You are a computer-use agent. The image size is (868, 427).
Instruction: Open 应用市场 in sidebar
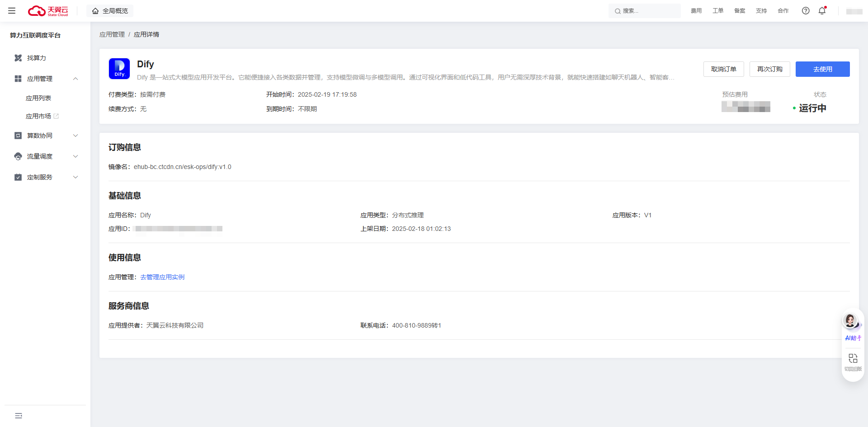38,116
